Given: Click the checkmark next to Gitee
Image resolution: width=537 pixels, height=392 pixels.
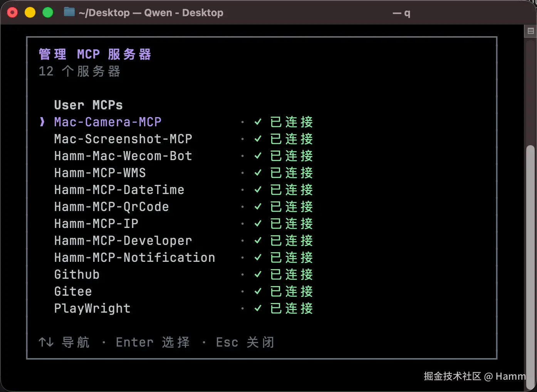Looking at the screenshot, I should (258, 291).
